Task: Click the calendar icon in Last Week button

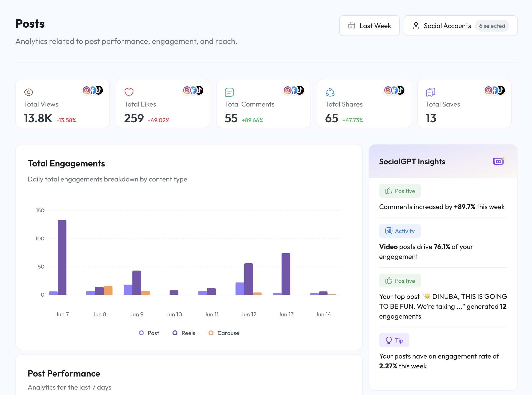Action: pos(352,26)
